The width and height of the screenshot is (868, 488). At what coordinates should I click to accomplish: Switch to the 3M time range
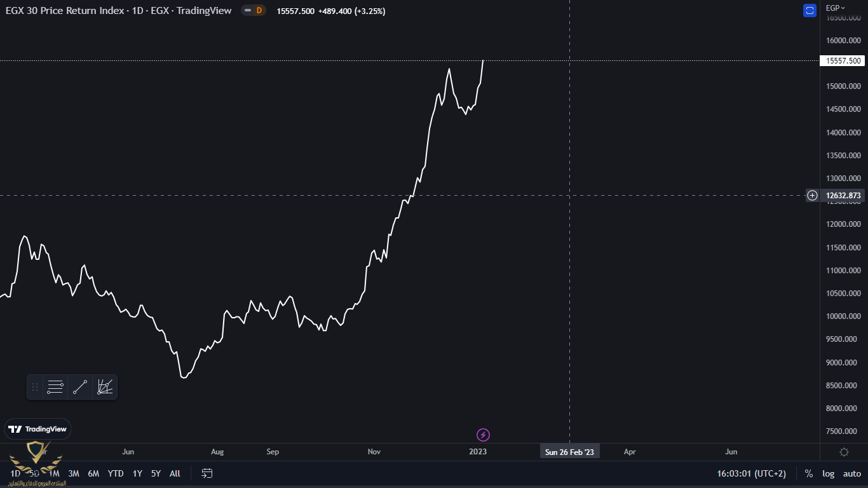tap(74, 473)
